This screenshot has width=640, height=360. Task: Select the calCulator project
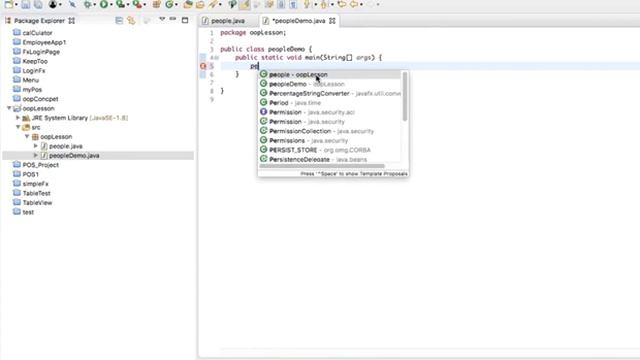(33, 33)
